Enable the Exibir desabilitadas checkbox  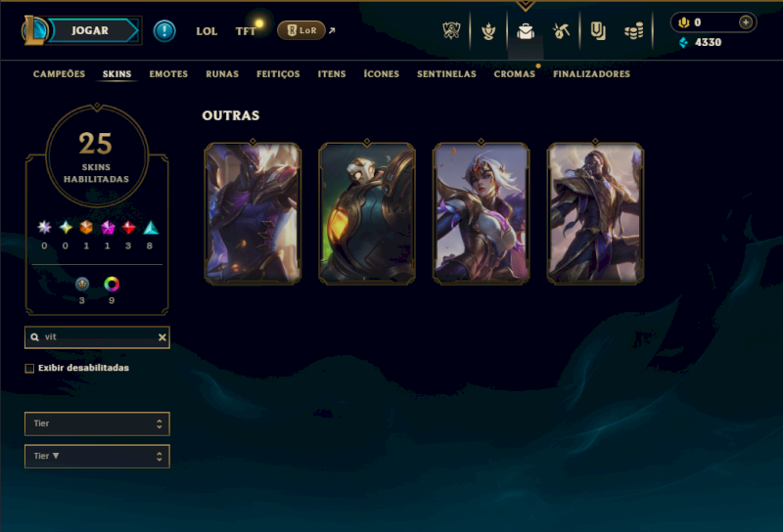click(x=29, y=369)
